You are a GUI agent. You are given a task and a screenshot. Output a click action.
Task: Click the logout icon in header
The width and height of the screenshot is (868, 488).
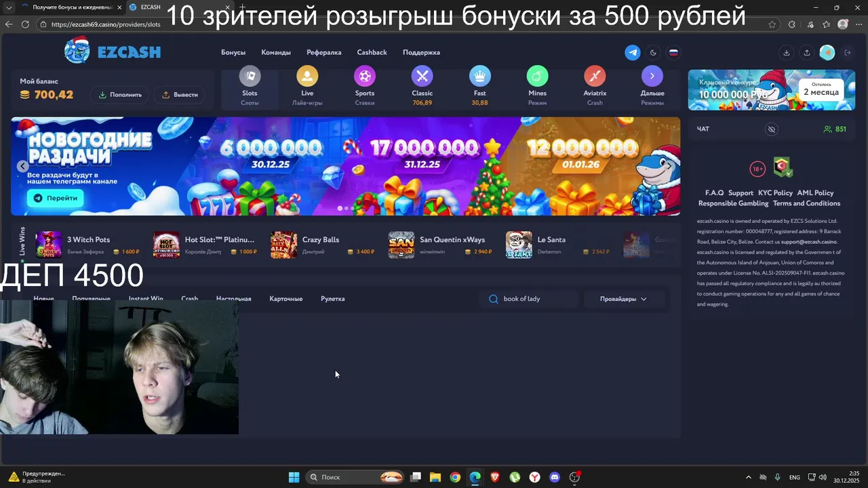847,52
